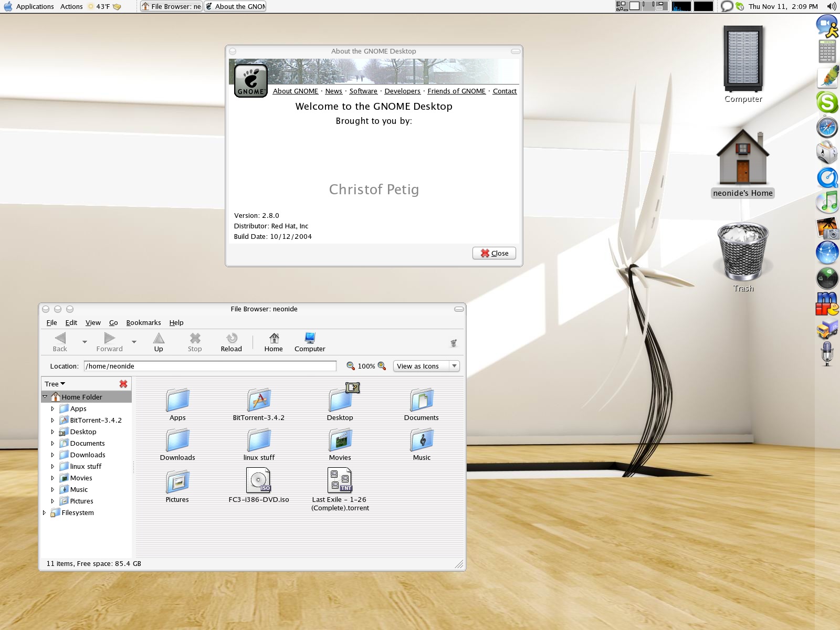Click the Stop toolbar button
The image size is (840, 630).
coord(195,342)
